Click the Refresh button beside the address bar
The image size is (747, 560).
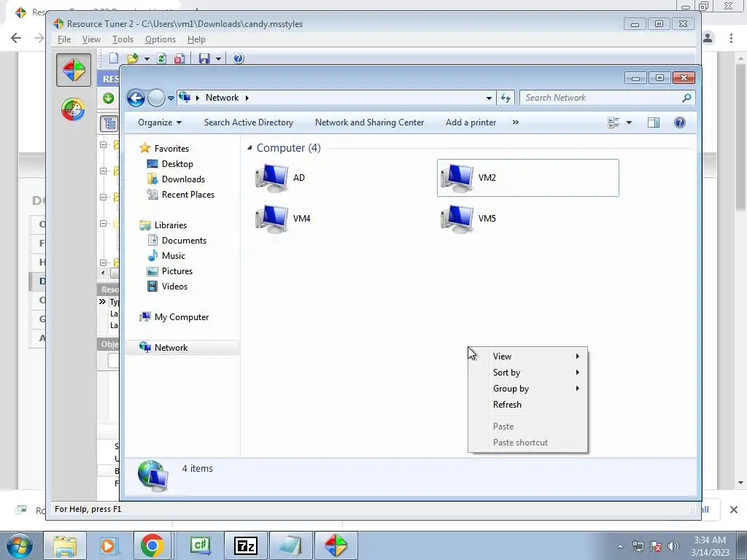pos(506,98)
